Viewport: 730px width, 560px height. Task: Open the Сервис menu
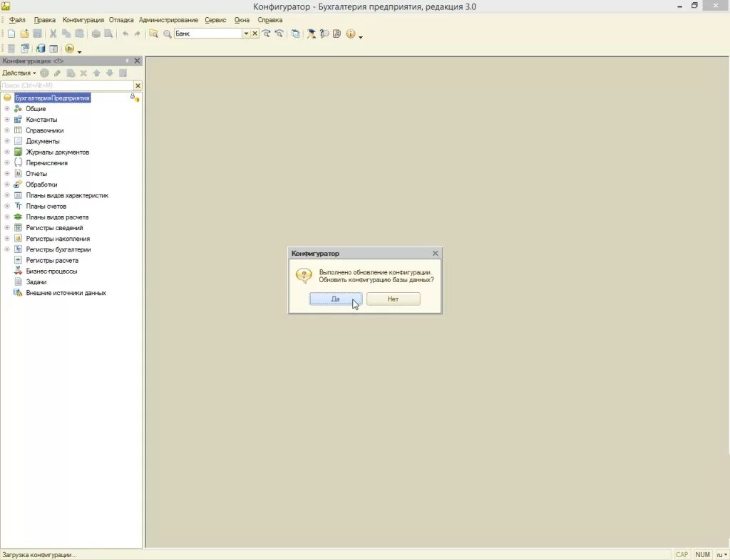(215, 20)
